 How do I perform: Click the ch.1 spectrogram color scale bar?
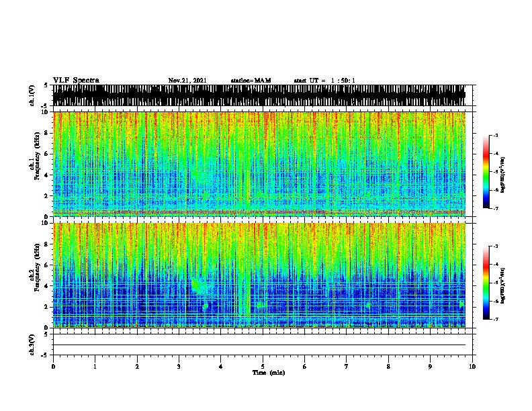[486, 172]
